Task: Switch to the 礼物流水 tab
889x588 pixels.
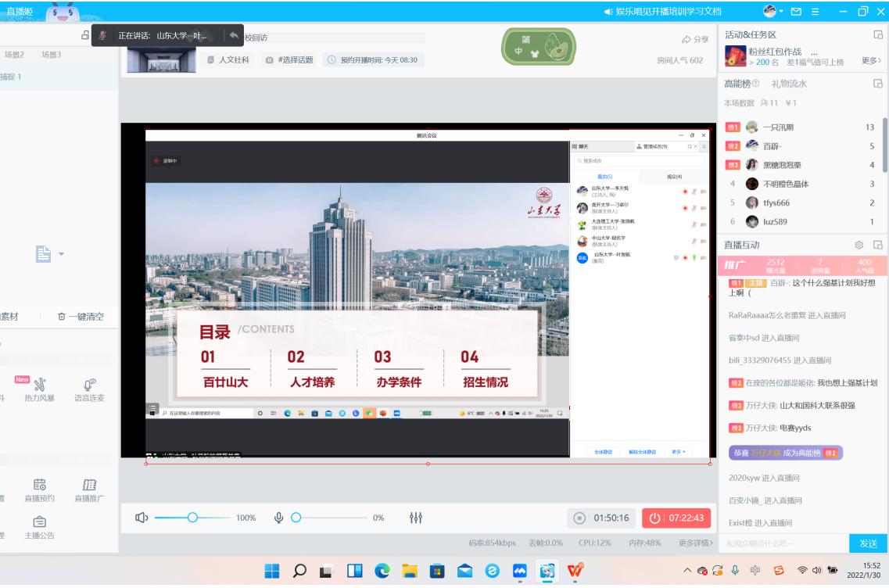Action: (x=789, y=84)
